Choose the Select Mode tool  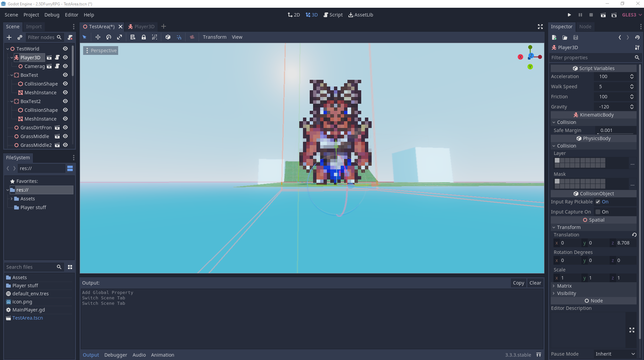[x=84, y=37]
